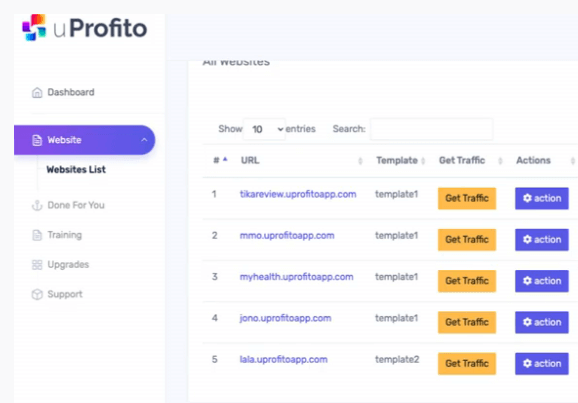Click the Done For You anchor icon
Screen dimensions: 578x403
pos(37,205)
